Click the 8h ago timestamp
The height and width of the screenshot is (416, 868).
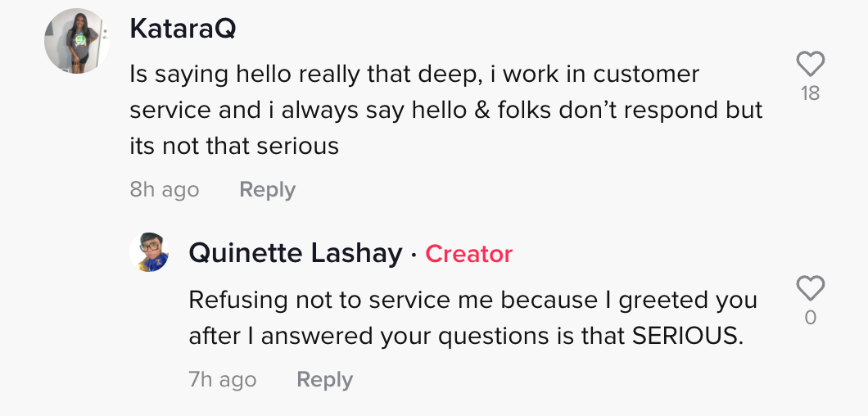click(x=165, y=190)
